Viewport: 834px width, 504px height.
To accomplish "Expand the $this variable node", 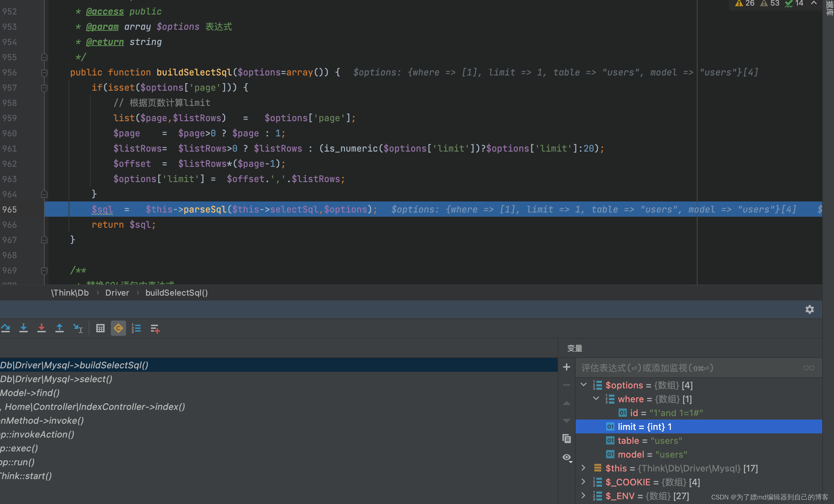I will (x=584, y=468).
